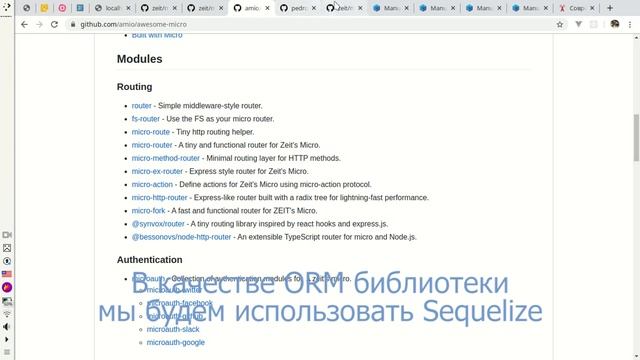Screen dimensions: 640x360
Task: Click the vertical page scrollbar thumb
Action: click(636, 138)
